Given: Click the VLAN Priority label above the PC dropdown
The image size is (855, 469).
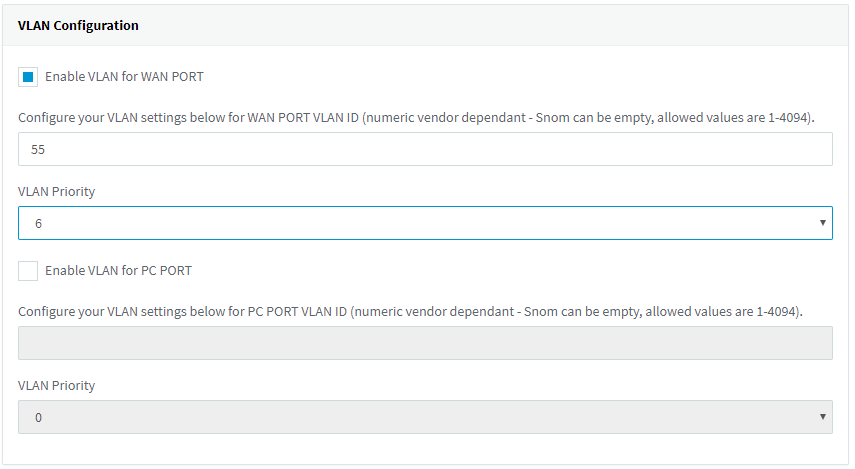Looking at the screenshot, I should click(x=57, y=385).
